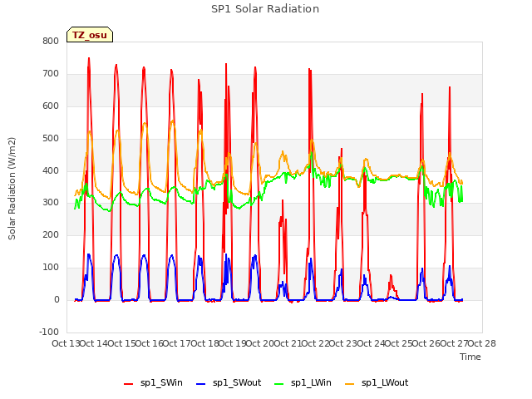The image size is (532, 399).
Task: Click the green sp1_LWin legend swatch
Action: [278, 384]
